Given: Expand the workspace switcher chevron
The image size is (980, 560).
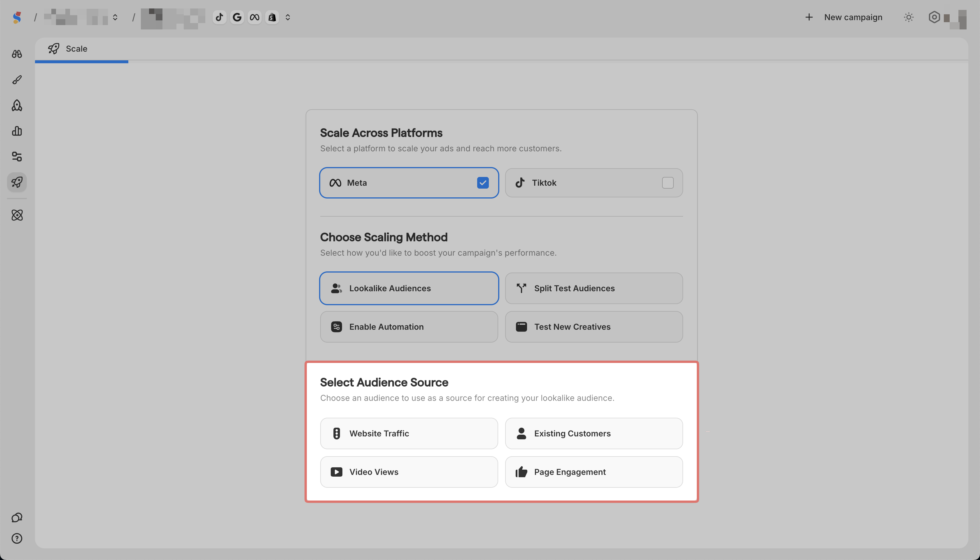Looking at the screenshot, I should coord(115,17).
